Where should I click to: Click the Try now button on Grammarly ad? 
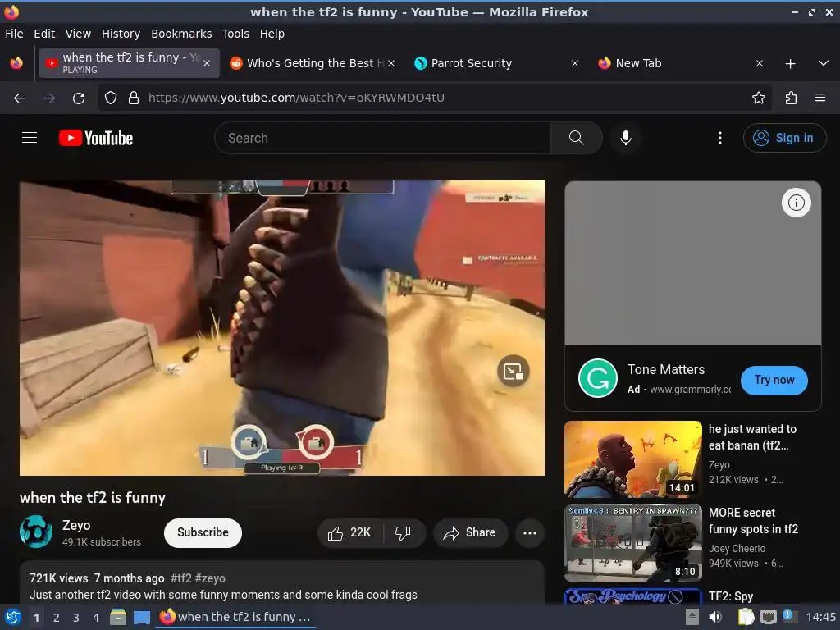(774, 380)
